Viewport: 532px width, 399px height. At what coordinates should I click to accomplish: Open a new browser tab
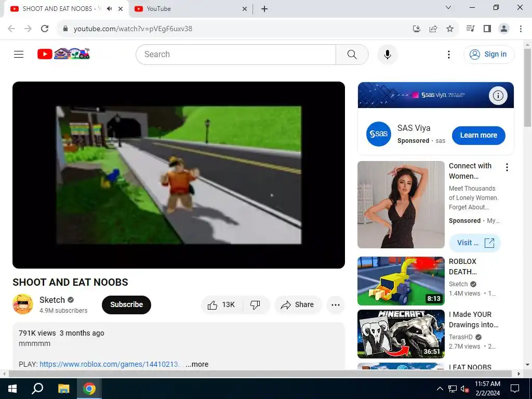coord(264,9)
